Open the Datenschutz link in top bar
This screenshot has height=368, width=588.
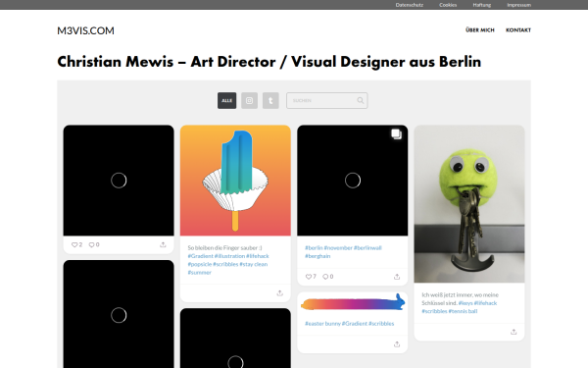pyautogui.click(x=409, y=5)
